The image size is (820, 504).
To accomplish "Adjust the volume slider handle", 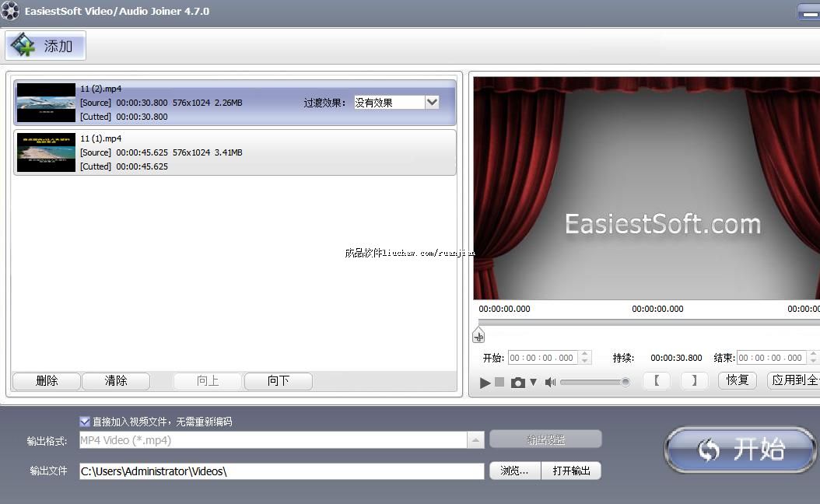I will click(x=625, y=382).
